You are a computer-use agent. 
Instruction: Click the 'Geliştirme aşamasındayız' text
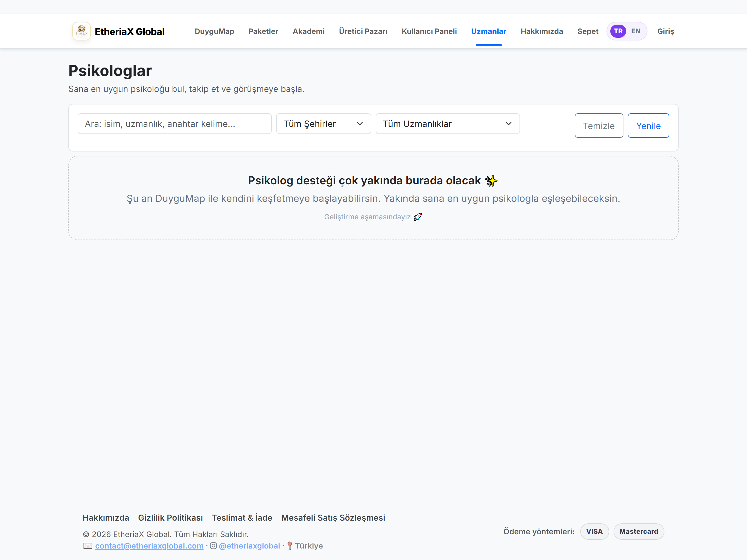pyautogui.click(x=367, y=217)
